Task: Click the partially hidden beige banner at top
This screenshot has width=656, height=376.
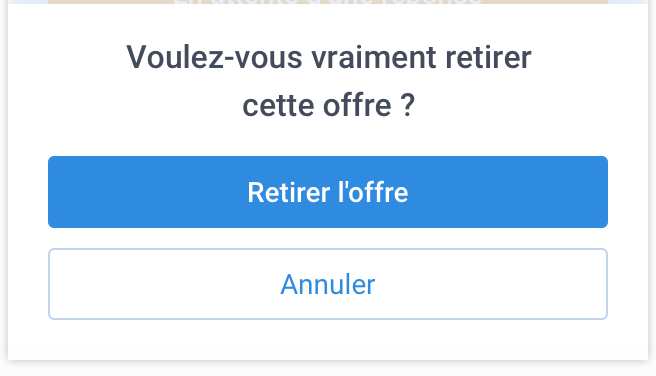Action: [328, 2]
